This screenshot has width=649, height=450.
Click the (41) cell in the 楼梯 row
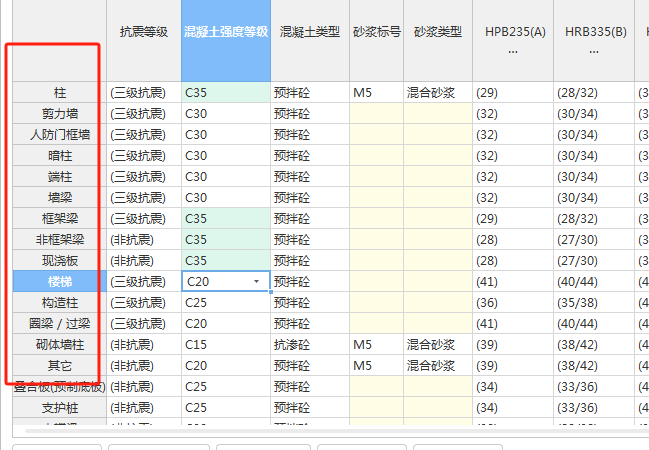click(x=513, y=282)
